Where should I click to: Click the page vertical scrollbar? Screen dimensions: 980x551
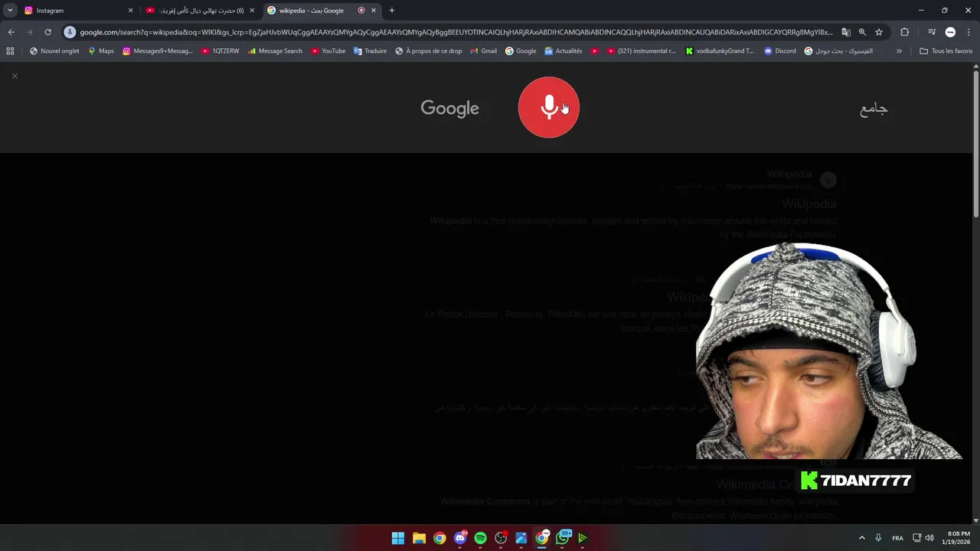(975, 144)
